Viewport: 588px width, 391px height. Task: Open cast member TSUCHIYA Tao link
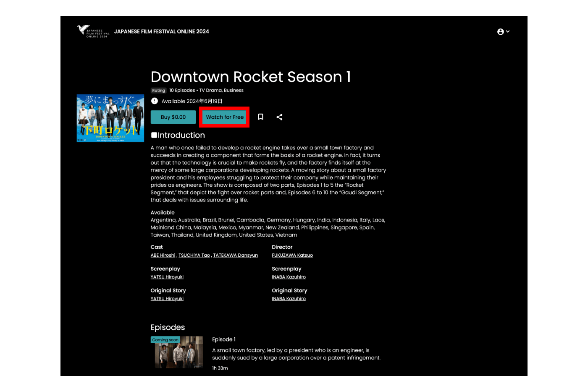click(194, 255)
